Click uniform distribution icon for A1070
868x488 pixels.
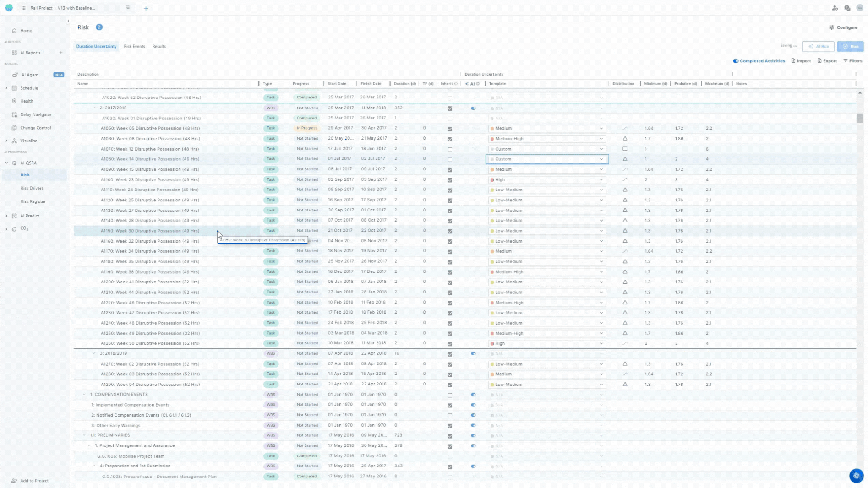click(x=625, y=149)
